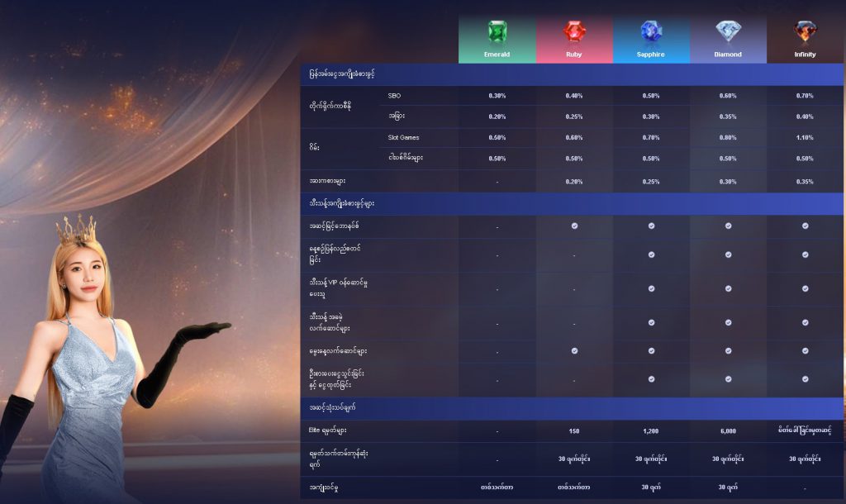Click Sapphire checkmark in first benefits row
Viewport: 846px width, 504px height.
tap(651, 226)
